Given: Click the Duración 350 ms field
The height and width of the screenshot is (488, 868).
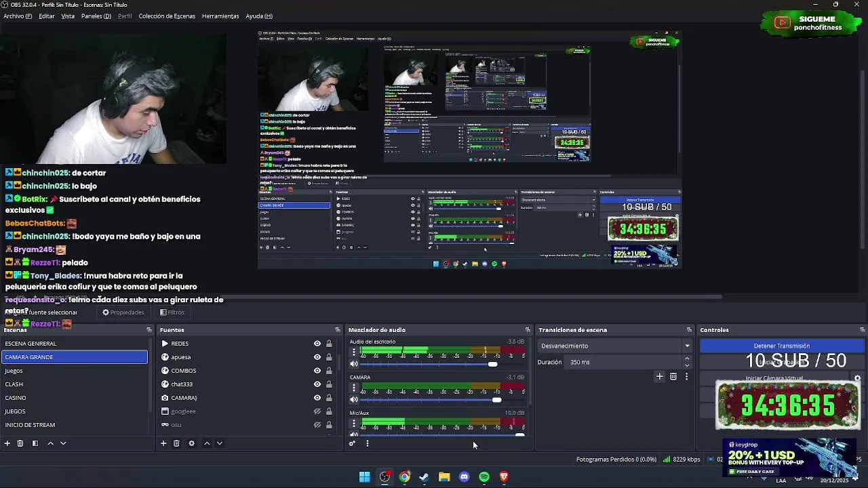Looking at the screenshot, I should tap(623, 362).
